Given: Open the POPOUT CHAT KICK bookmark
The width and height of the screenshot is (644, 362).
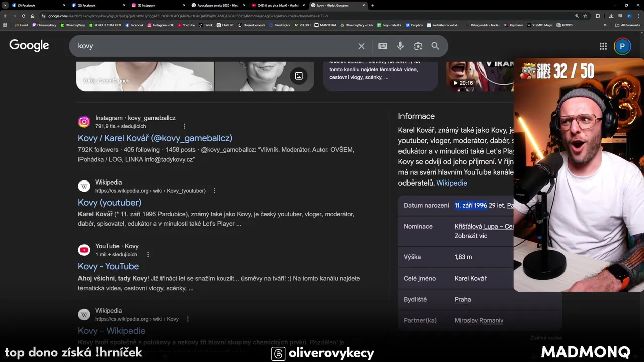Looking at the screenshot, I should 105,25.
